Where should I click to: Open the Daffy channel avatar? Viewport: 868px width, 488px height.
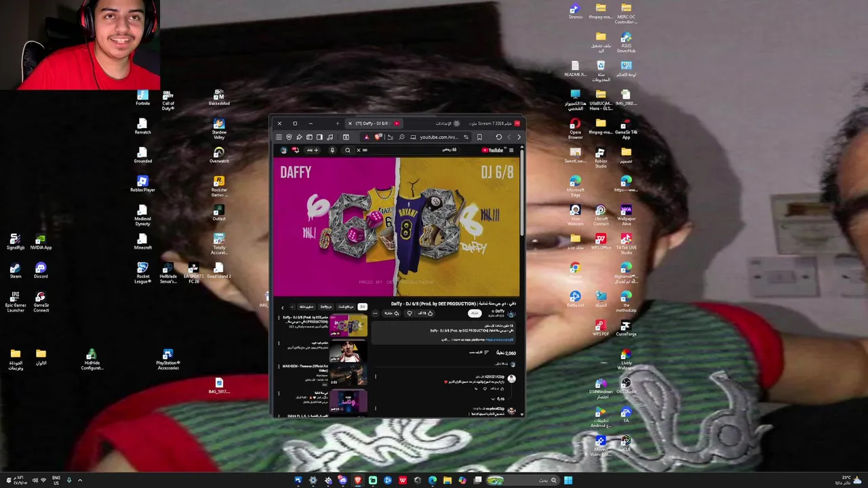point(511,314)
